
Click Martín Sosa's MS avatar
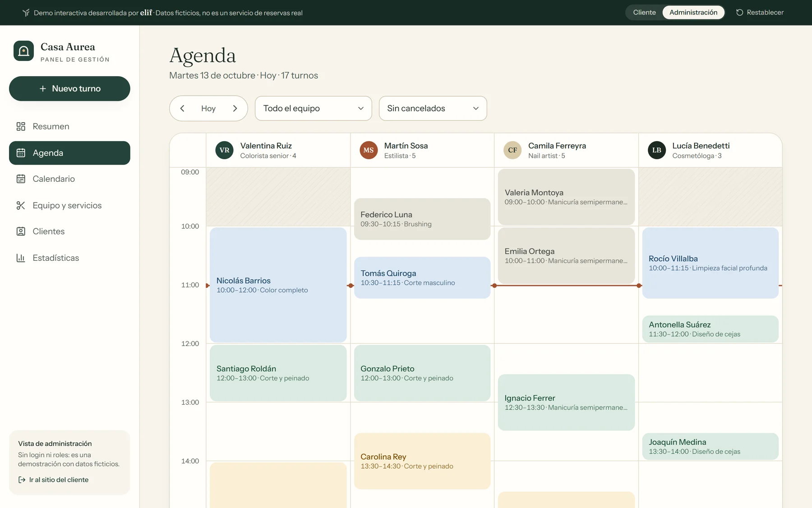(x=369, y=150)
